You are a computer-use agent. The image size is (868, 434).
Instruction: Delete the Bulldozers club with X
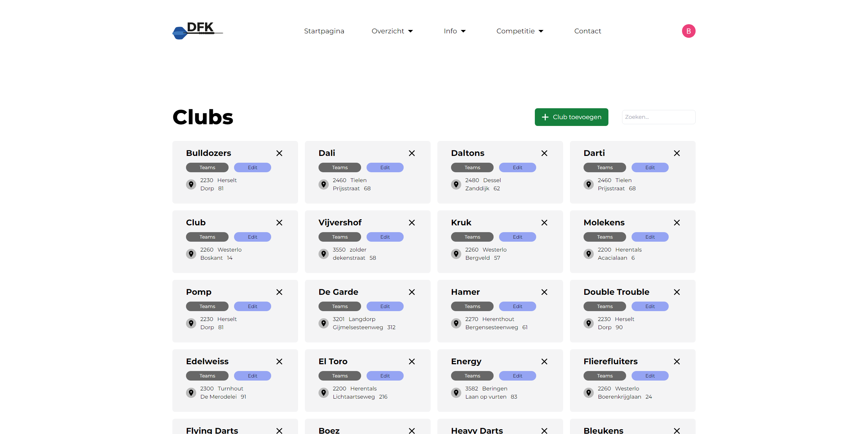click(x=279, y=153)
